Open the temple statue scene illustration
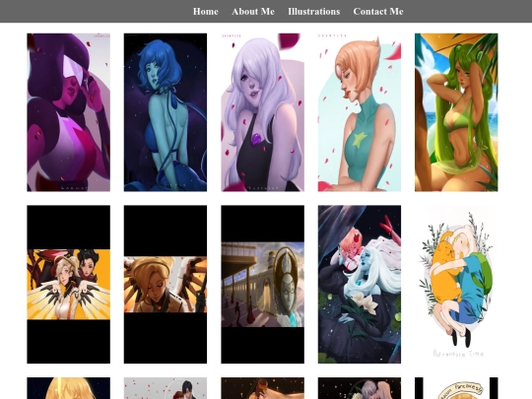Viewport: 532px width, 399px height. pyautogui.click(x=263, y=285)
